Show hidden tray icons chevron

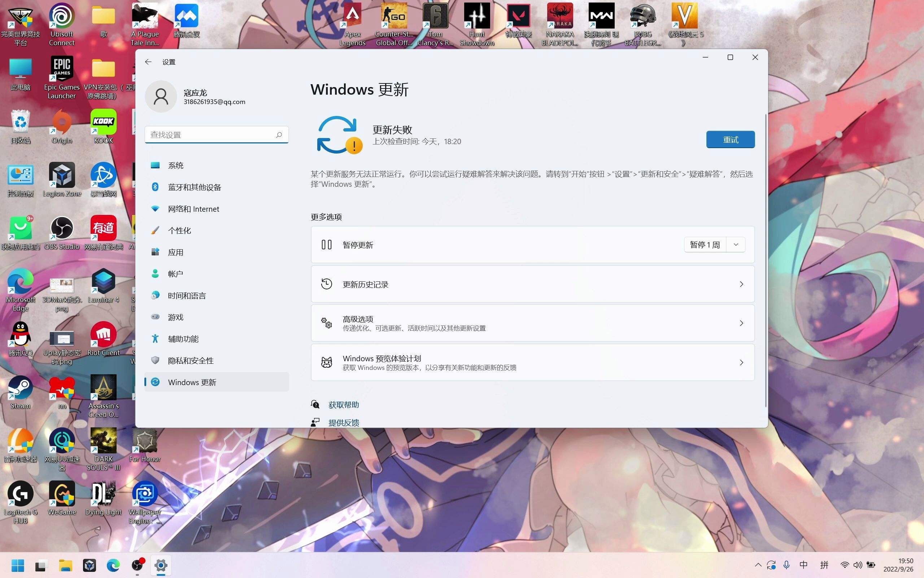(758, 565)
